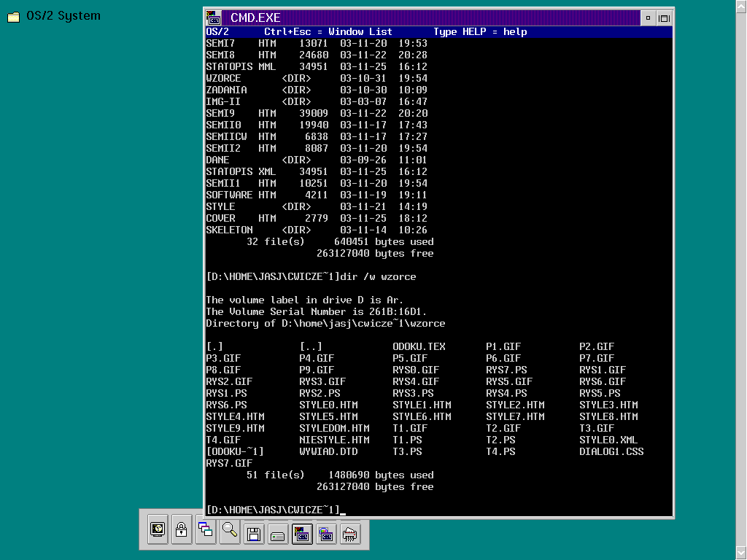Click the typed command 'dir /w wzorce'
747x560 pixels.
(x=377, y=276)
